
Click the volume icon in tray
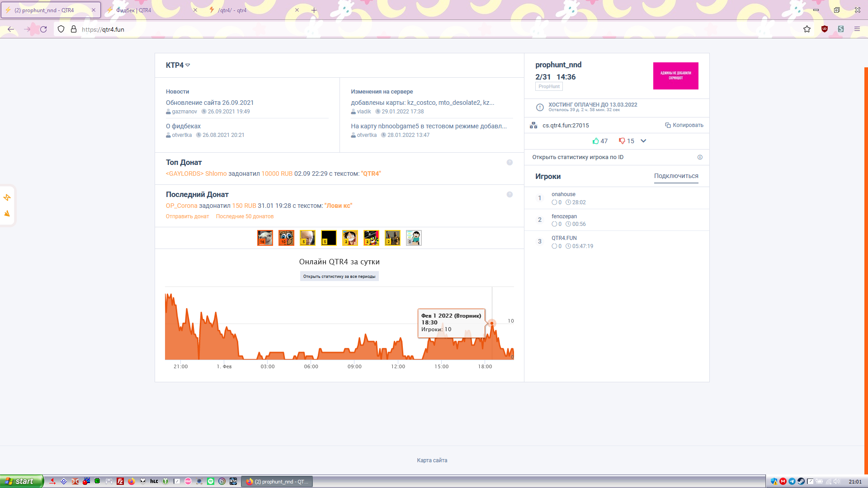click(x=837, y=482)
